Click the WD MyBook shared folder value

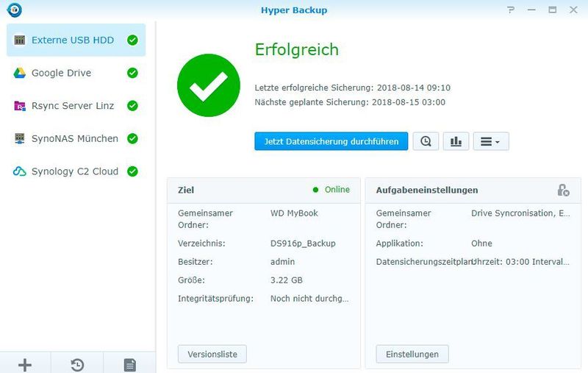[294, 213]
